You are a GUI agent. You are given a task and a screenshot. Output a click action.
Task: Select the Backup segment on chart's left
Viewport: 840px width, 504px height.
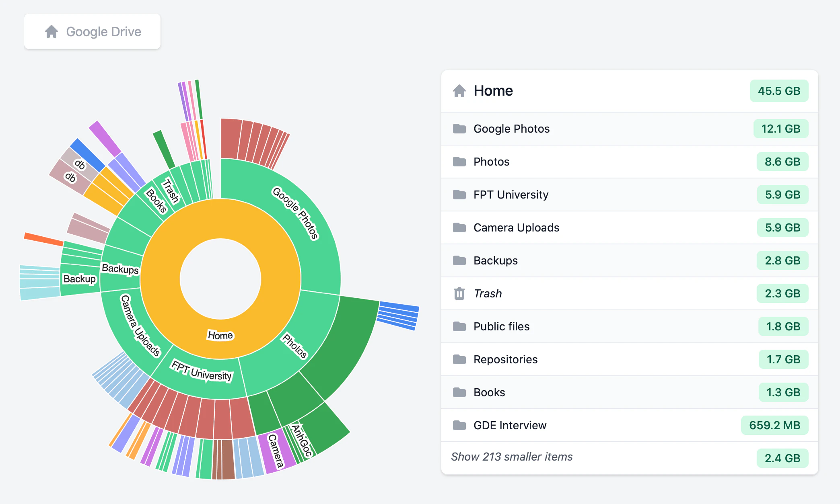coord(80,279)
